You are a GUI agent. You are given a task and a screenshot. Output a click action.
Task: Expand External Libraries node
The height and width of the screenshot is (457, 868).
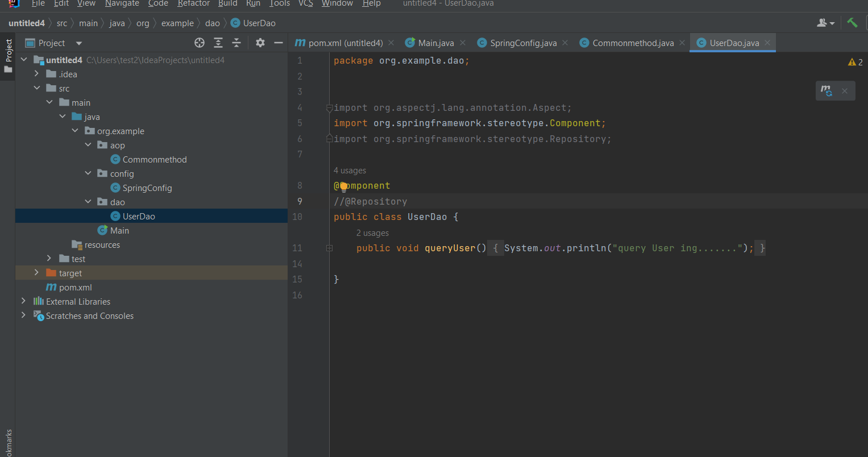point(23,301)
